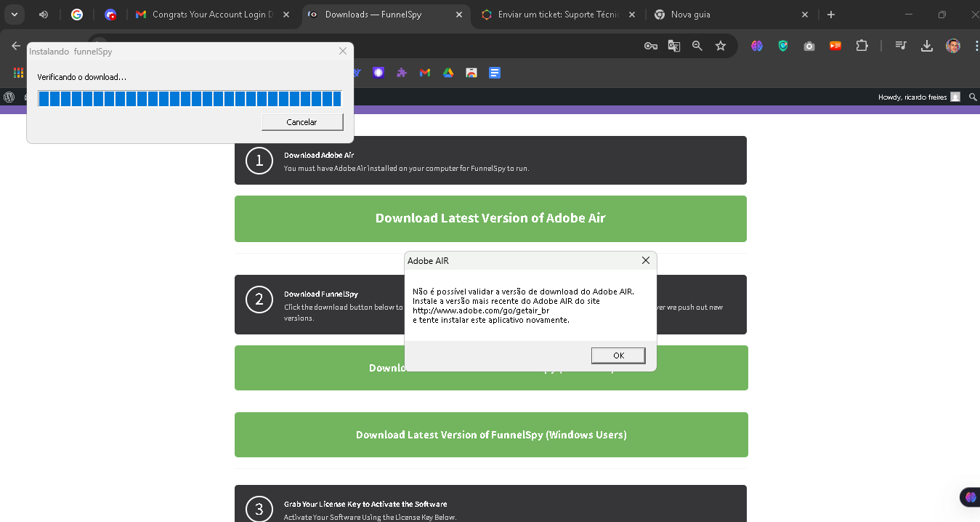The image size is (980, 522).
Task: Open the zoom magnifier icon in address bar
Action: coord(697,46)
